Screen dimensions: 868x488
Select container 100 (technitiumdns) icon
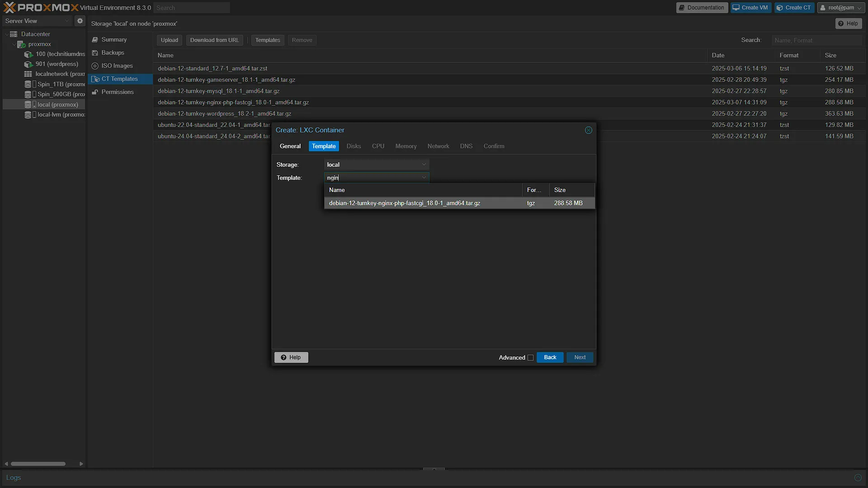(28, 54)
